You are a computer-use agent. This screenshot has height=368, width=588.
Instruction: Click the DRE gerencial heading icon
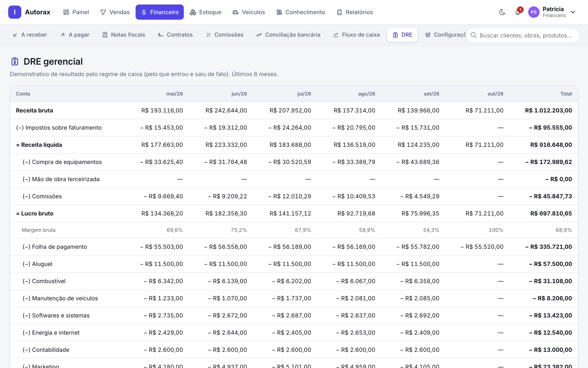(15, 62)
